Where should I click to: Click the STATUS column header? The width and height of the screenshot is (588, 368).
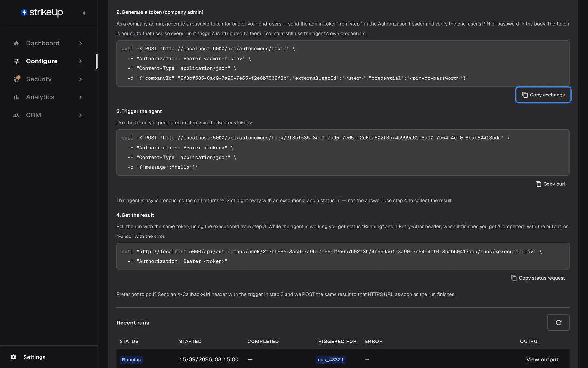point(129,341)
